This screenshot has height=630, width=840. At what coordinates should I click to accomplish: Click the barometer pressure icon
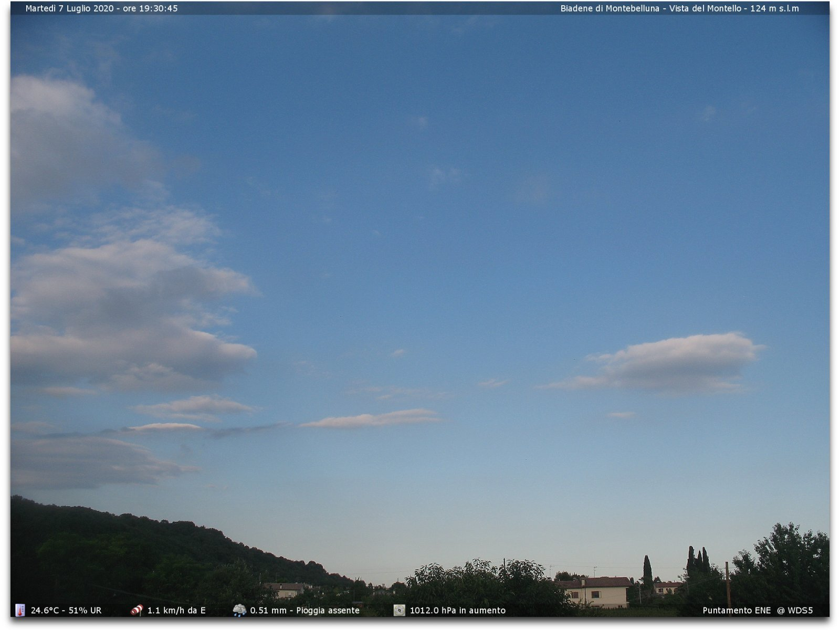point(400,610)
